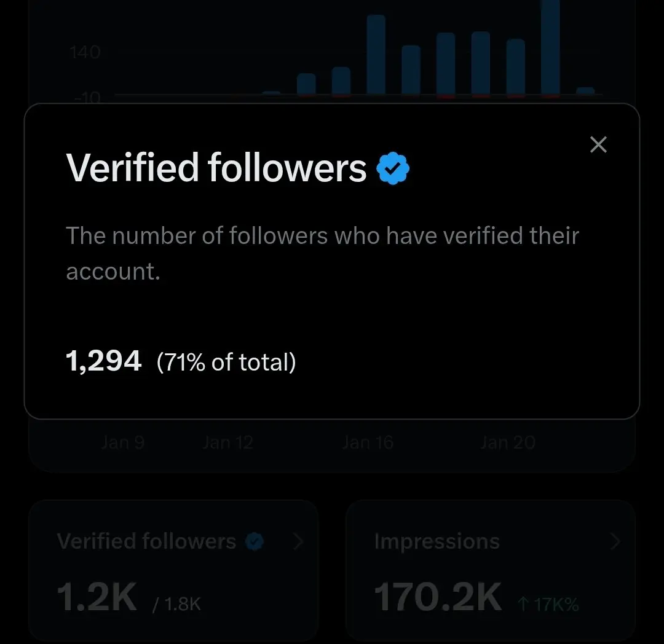
Task: Open Verified followers card via its chevron
Action: coord(299,541)
